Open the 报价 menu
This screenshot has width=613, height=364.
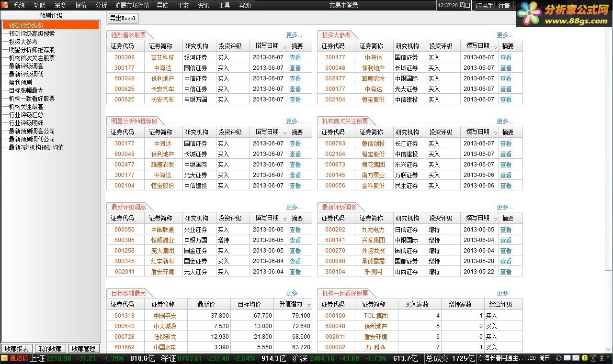click(81, 6)
